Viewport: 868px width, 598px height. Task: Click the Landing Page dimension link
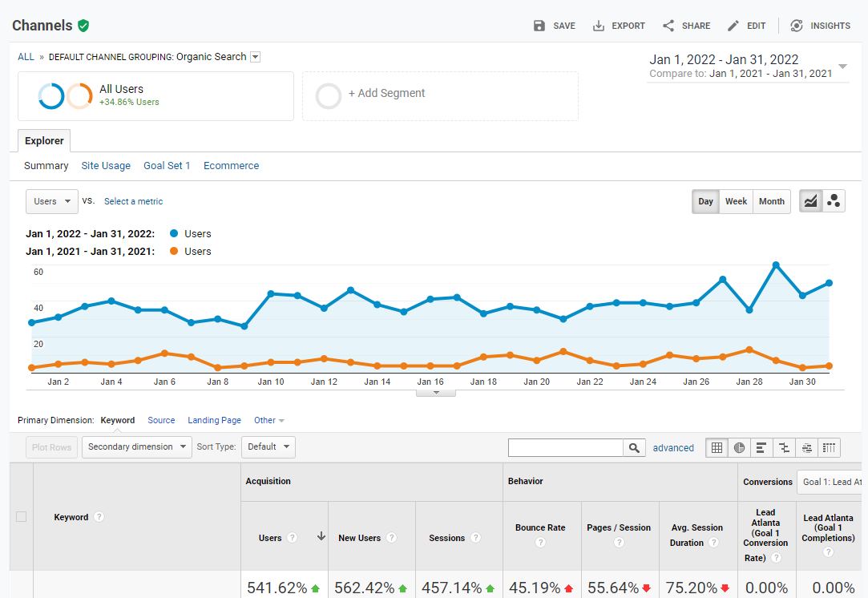click(214, 420)
